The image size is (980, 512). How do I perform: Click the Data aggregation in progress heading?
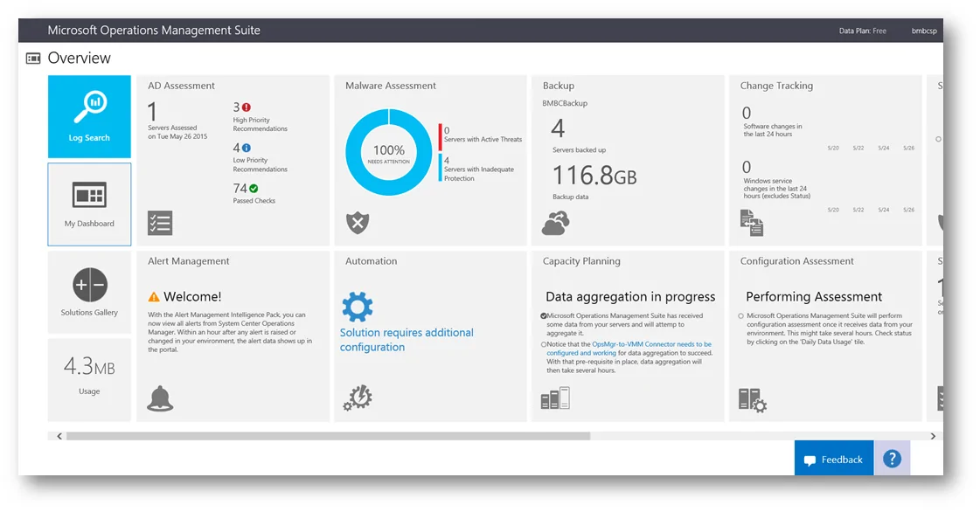tap(630, 296)
